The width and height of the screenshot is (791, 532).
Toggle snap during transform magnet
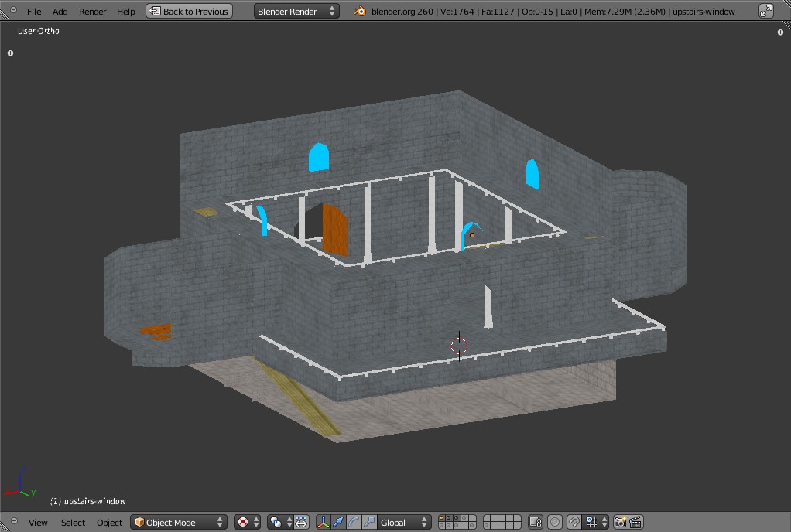pyautogui.click(x=574, y=523)
